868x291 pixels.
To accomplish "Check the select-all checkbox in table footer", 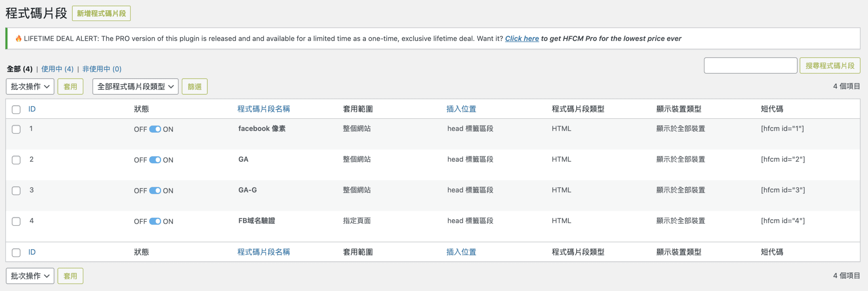I will pyautogui.click(x=16, y=252).
